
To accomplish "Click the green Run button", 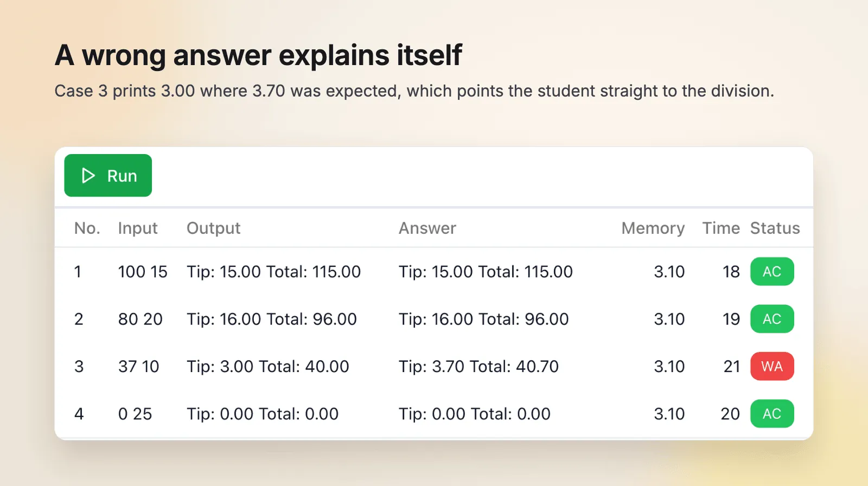I will click(108, 175).
